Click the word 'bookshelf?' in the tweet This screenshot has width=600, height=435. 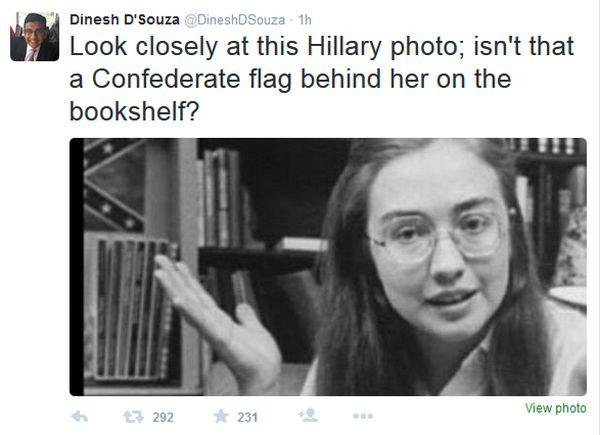pos(134,111)
